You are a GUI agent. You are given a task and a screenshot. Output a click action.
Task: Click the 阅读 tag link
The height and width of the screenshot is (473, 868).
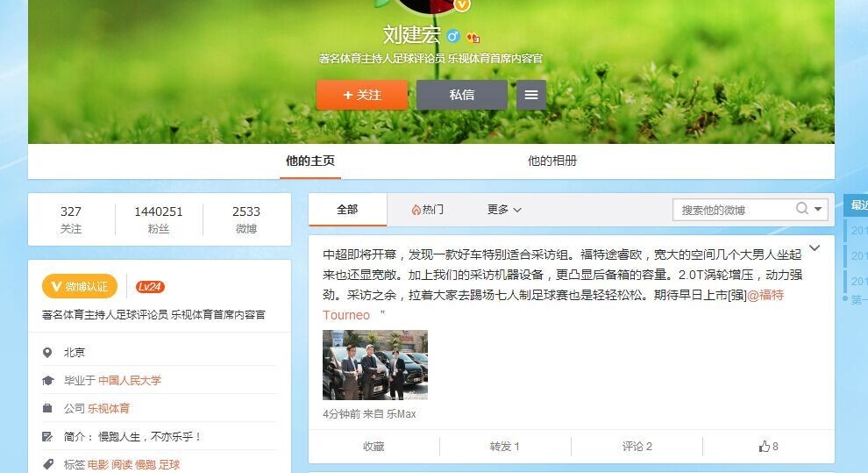coord(122,464)
